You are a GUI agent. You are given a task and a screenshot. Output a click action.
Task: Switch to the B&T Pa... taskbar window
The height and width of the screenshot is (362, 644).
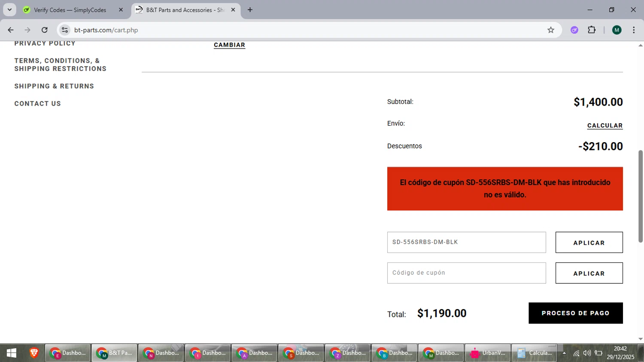coord(115,353)
